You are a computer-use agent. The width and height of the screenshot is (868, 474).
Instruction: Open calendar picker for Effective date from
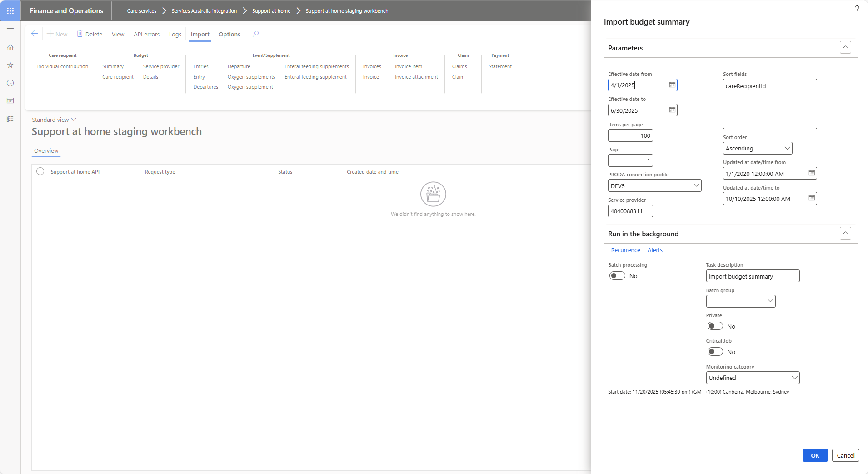pos(672,85)
